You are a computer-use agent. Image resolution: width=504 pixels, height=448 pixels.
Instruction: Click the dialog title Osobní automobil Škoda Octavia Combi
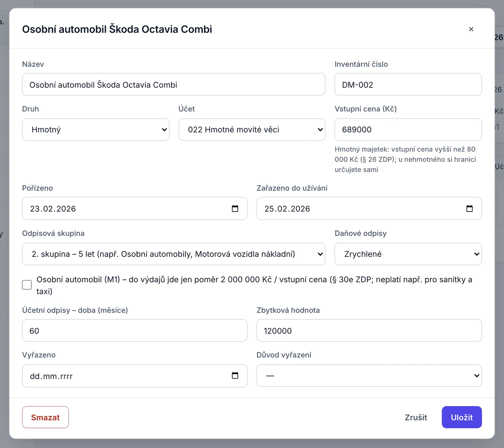tap(117, 29)
